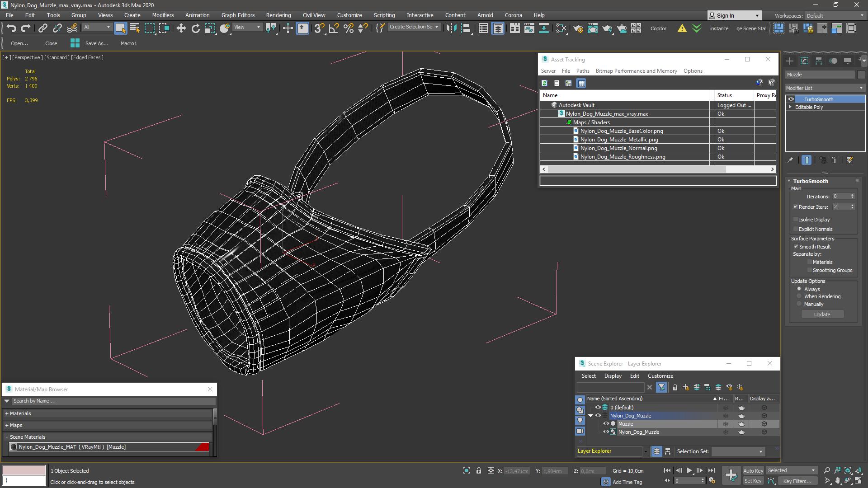This screenshot has height=488, width=868.
Task: Open the Render Setup teapot icon
Action: click(578, 28)
